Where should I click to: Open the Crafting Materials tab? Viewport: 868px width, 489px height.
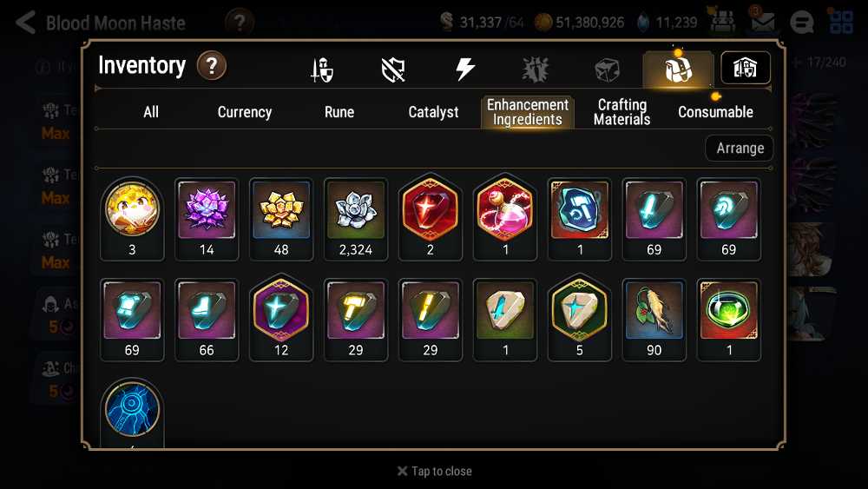pos(621,112)
